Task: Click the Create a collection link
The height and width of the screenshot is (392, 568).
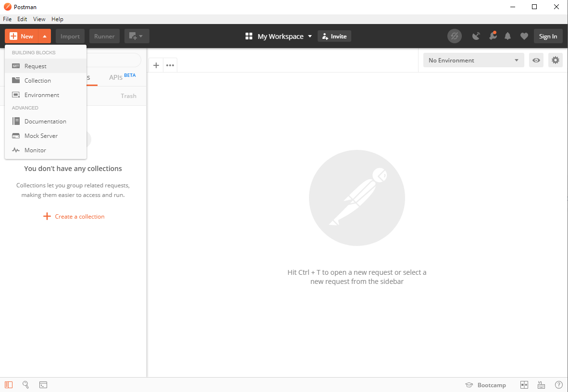Action: pos(74,217)
